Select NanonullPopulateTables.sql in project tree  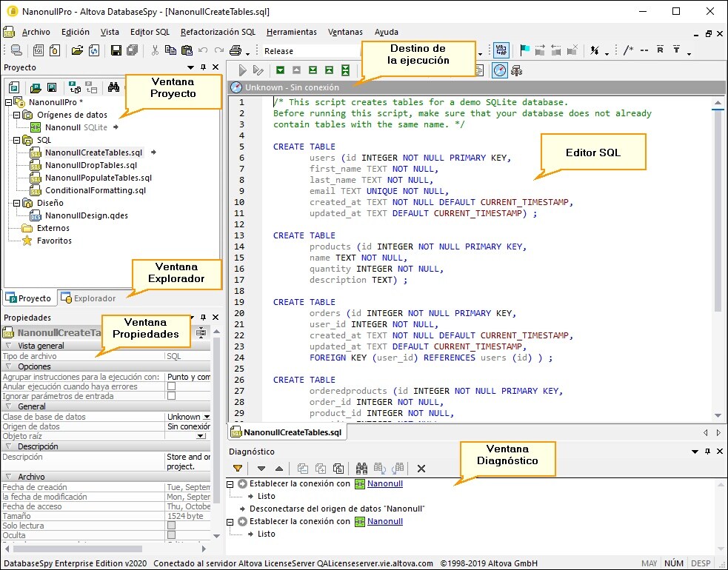[x=98, y=178]
